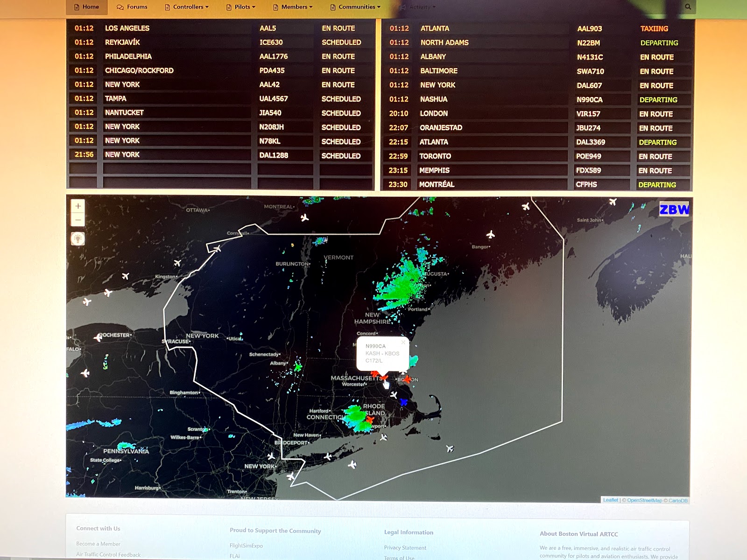Select the aircraft north of Bangor
The height and width of the screenshot is (560, 747).
(x=491, y=234)
